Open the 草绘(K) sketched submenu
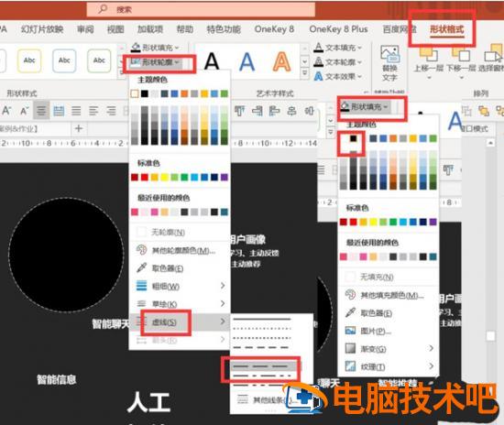This screenshot has width=504, height=425. coord(179,303)
